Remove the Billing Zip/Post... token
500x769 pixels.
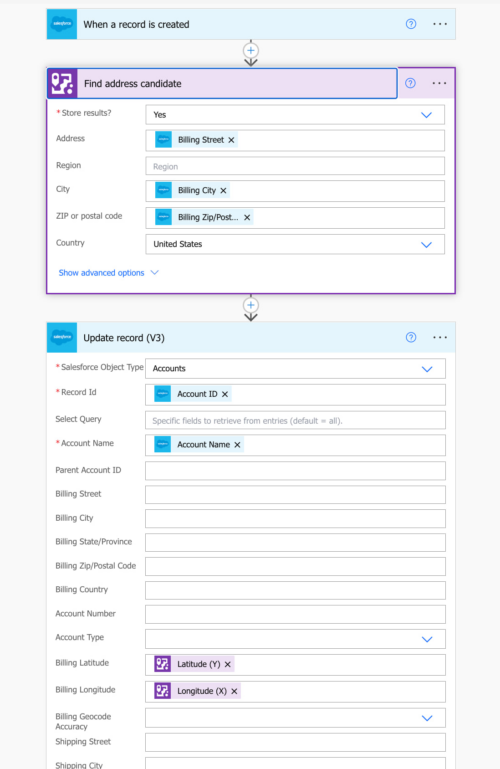tap(247, 217)
